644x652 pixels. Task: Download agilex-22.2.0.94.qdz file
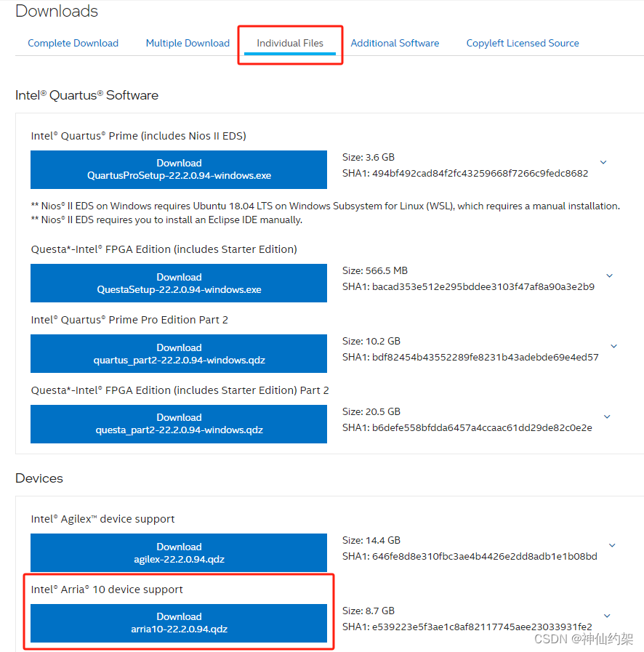[179, 552]
